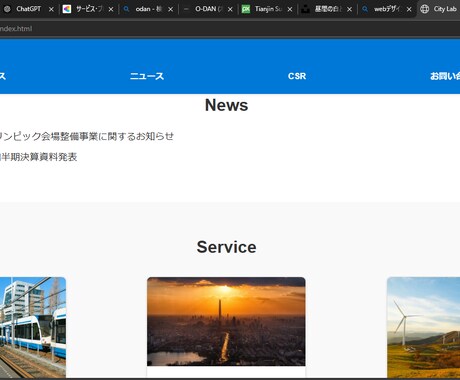460x380 pixels.
Task: Close the tab left of webデザイ tab
Action: pos(349,9)
